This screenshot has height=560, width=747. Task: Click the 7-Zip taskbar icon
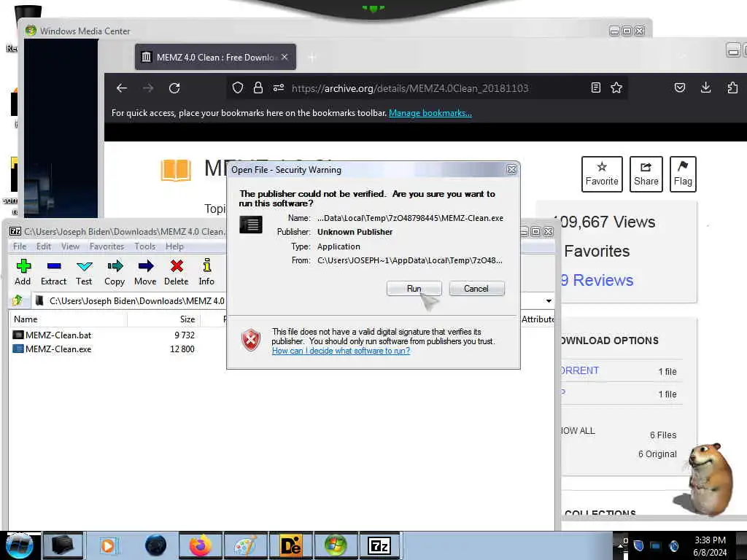(x=379, y=545)
